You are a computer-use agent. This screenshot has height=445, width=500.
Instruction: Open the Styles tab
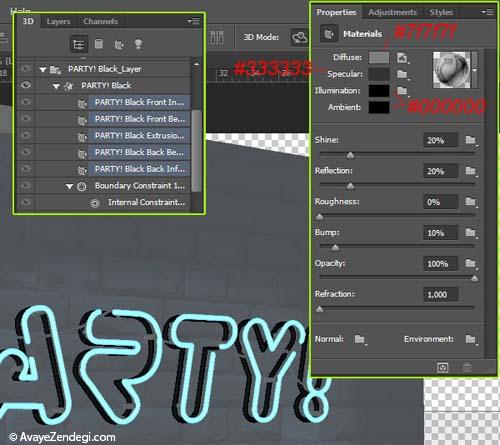pos(441,12)
